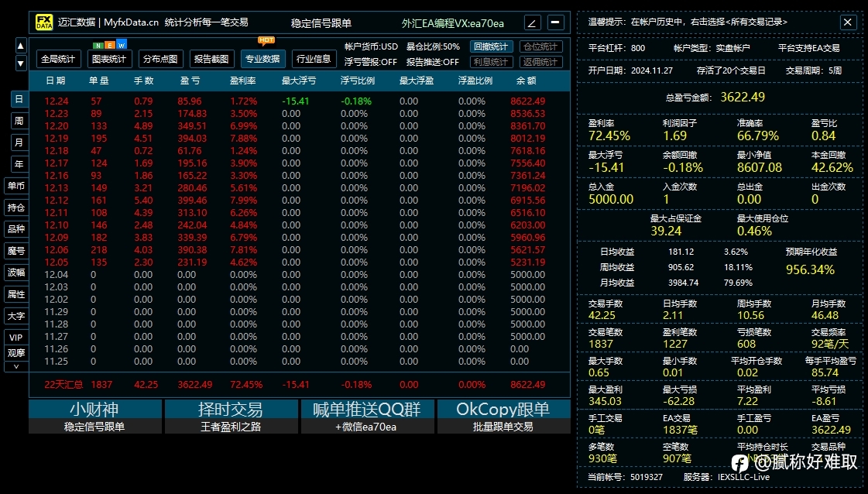The height and width of the screenshot is (494, 868).
Task: Toggle 浮亏警报 OFF alert switch
Action: coord(371,62)
